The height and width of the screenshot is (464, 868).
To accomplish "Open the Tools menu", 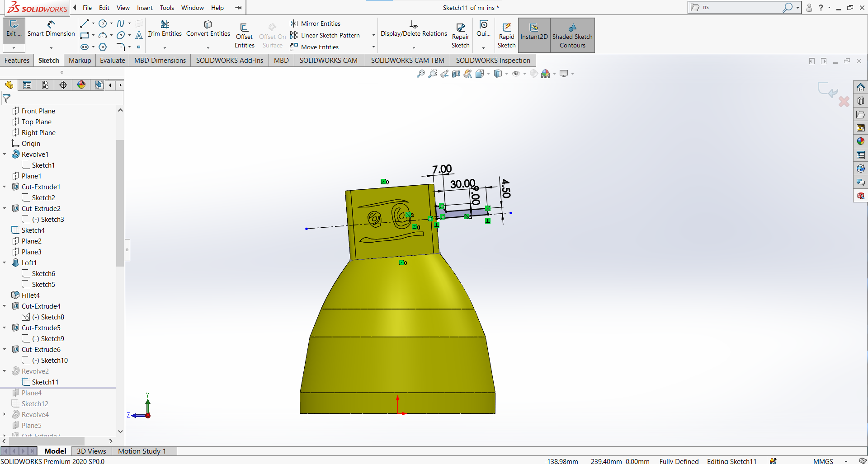I will [167, 8].
